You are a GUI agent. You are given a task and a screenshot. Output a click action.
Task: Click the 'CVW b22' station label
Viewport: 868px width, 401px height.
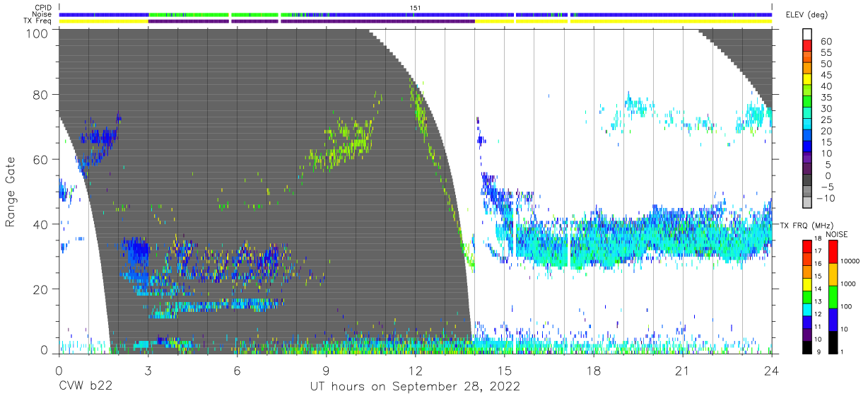pos(86,386)
